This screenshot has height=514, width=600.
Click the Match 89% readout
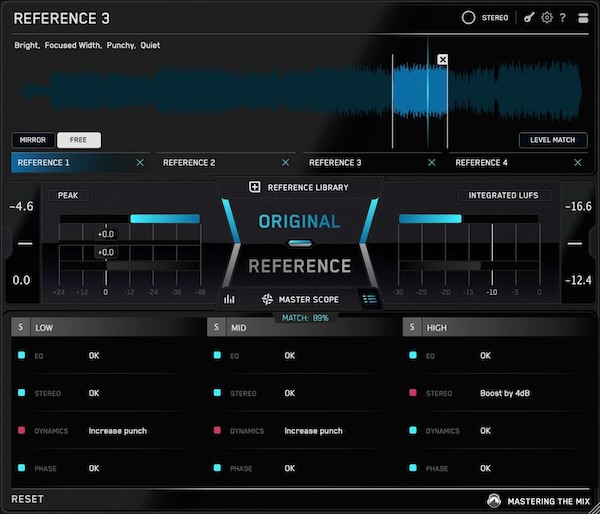click(305, 318)
